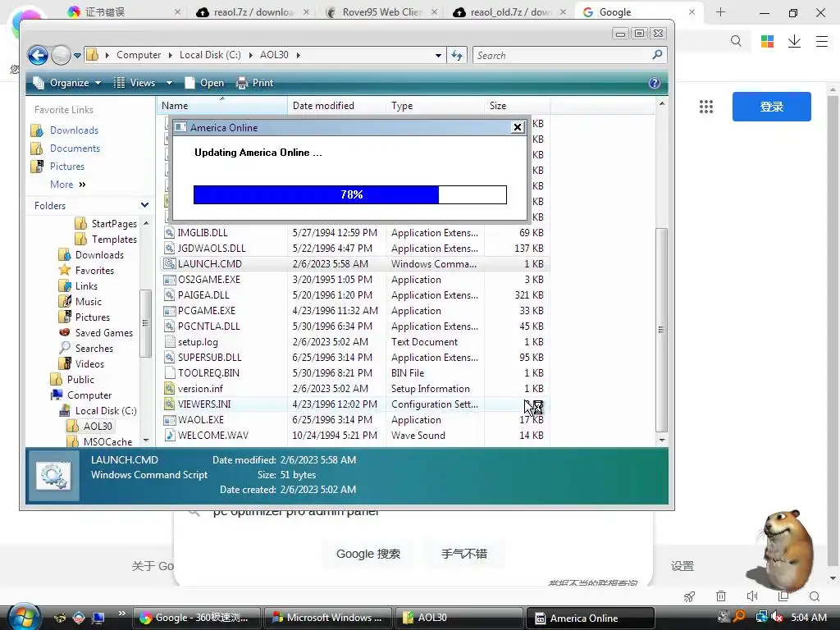Sort files by Name column
Screen dimensions: 840x630
[222, 106]
